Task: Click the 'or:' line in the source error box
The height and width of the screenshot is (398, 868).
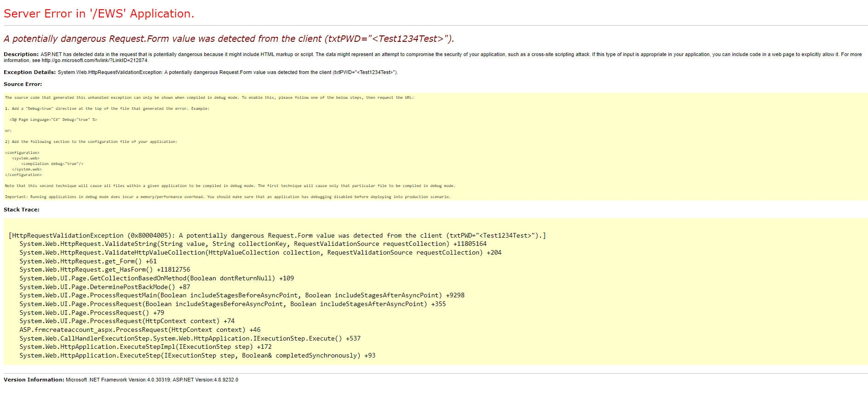Action: [8, 131]
